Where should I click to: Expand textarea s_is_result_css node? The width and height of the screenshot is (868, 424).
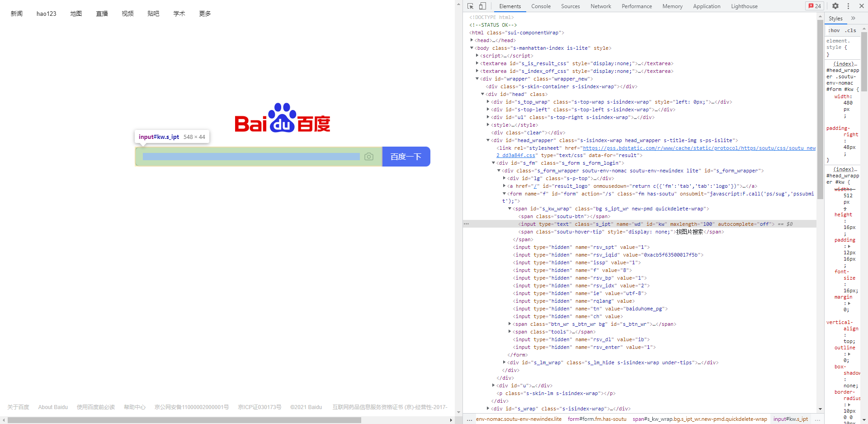(477, 63)
